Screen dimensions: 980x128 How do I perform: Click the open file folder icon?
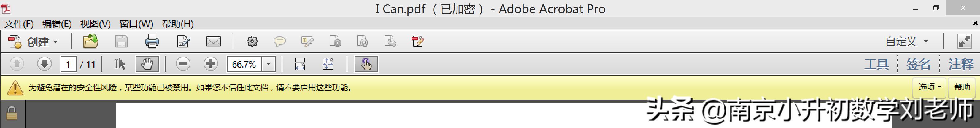91,41
